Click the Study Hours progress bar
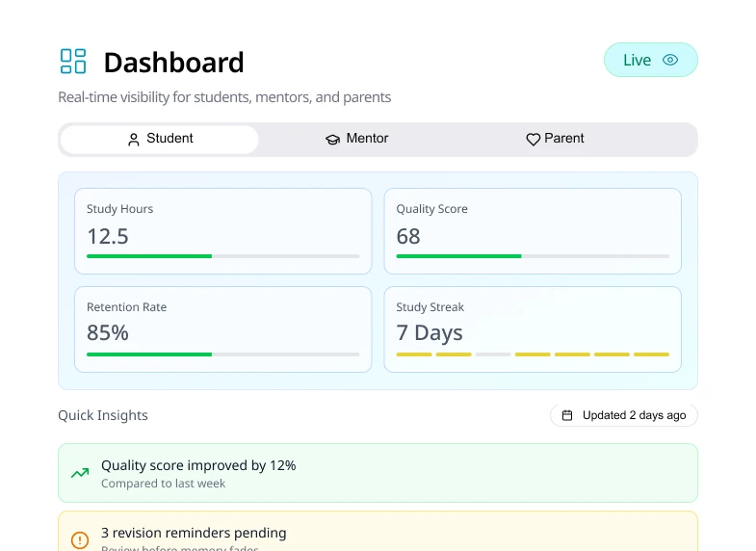The height and width of the screenshot is (551, 756). coord(222,256)
